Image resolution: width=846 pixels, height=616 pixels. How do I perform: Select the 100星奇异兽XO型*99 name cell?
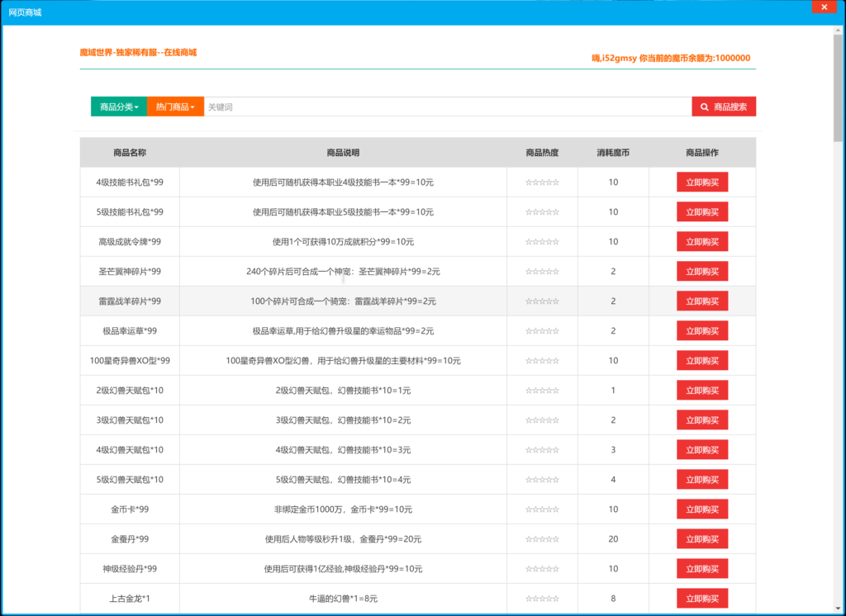point(130,360)
